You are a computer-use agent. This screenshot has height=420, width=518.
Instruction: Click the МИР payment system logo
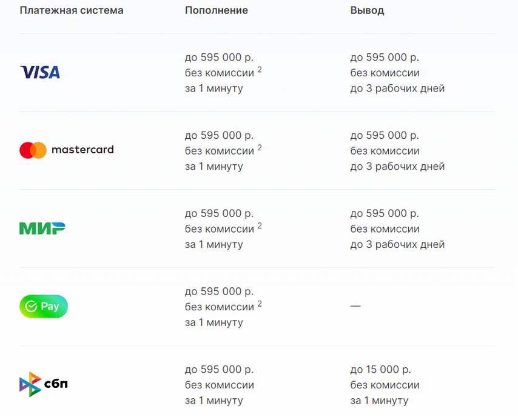[42, 228]
